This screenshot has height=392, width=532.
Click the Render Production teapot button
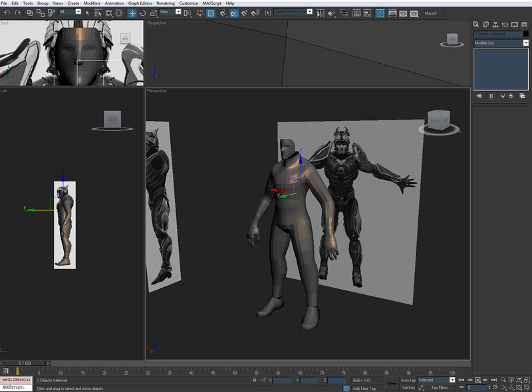(x=414, y=13)
